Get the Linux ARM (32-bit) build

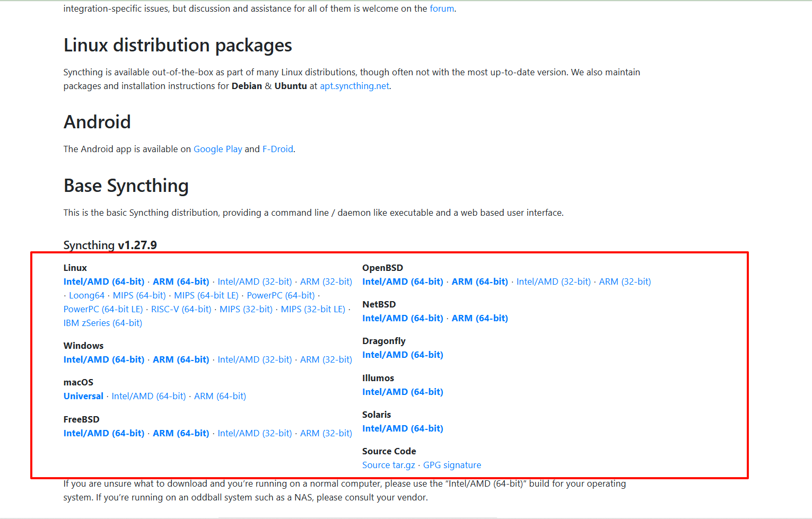click(326, 282)
